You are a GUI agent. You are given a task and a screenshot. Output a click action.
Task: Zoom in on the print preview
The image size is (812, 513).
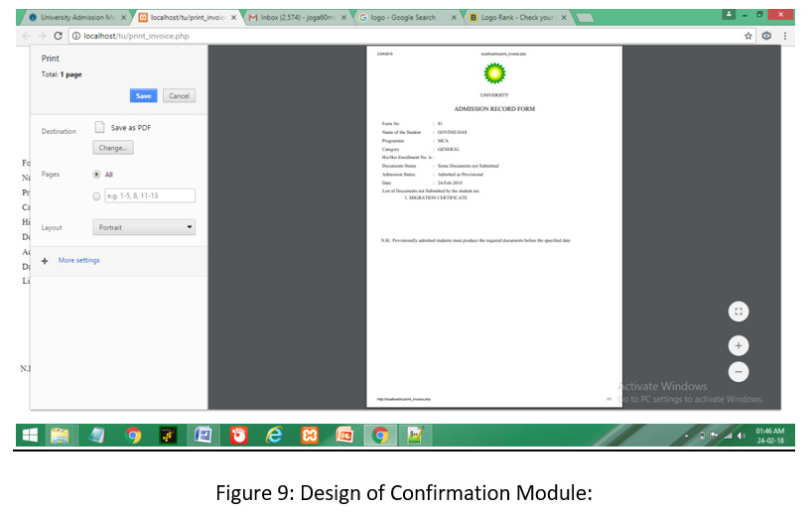(738, 345)
